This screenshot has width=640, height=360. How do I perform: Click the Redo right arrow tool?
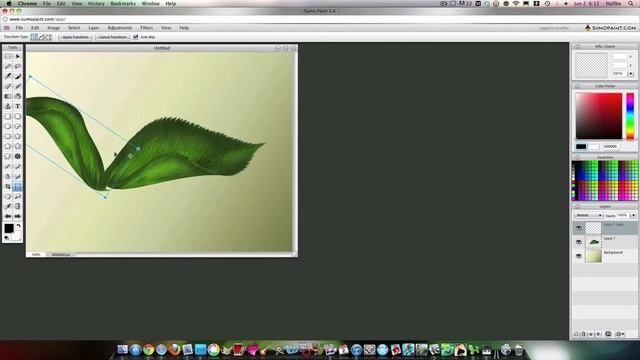(x=18, y=216)
